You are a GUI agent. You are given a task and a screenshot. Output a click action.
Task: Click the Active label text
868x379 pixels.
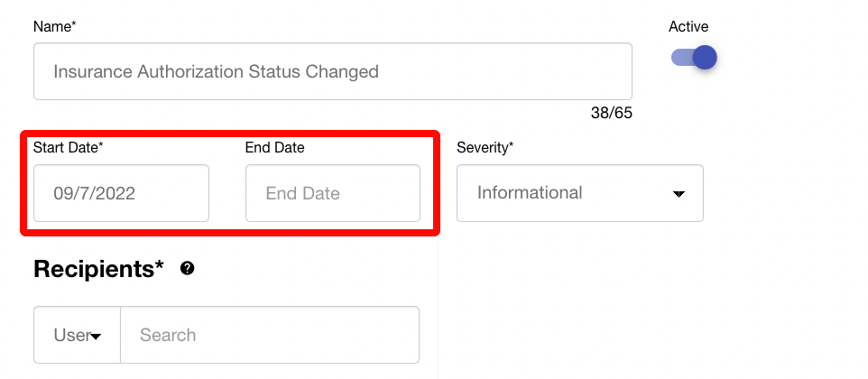(688, 27)
